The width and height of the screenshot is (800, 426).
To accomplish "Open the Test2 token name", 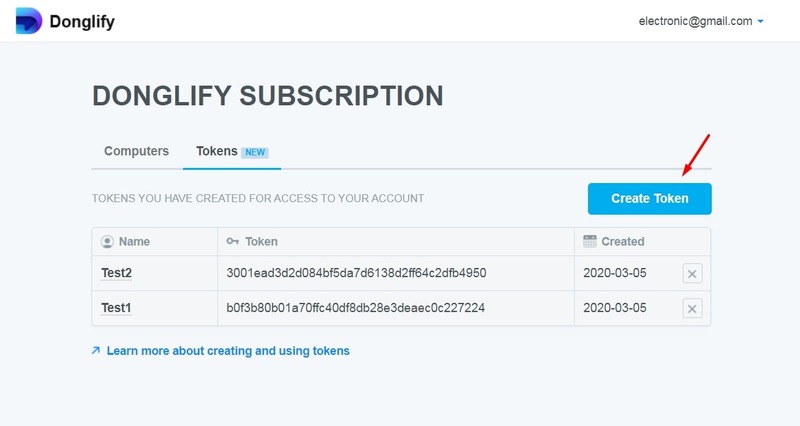I will pyautogui.click(x=116, y=273).
